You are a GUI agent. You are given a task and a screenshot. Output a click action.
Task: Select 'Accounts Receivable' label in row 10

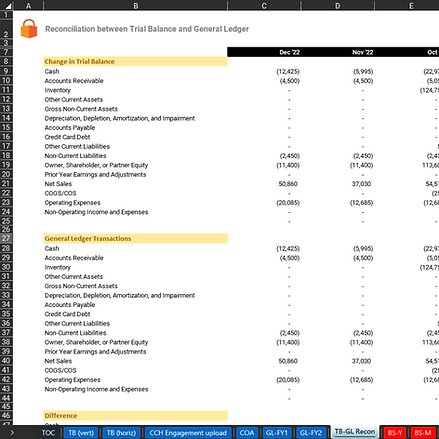pyautogui.click(x=74, y=81)
